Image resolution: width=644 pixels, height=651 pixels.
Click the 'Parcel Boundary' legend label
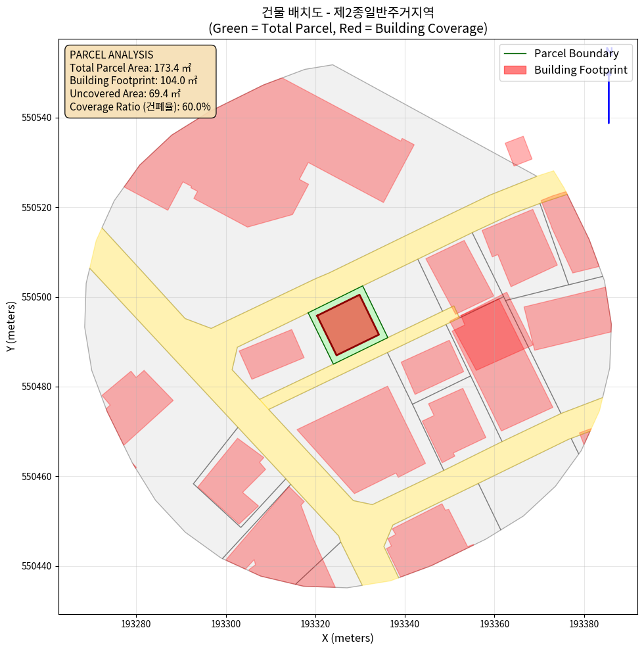pos(576,53)
